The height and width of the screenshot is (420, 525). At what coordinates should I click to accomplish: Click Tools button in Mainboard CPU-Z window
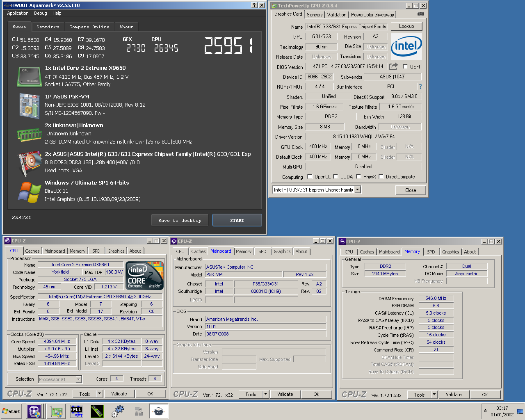[x=251, y=394]
